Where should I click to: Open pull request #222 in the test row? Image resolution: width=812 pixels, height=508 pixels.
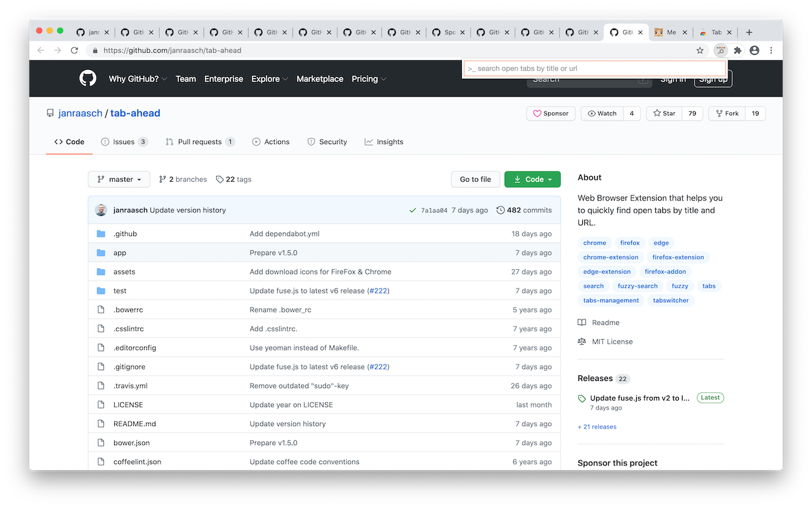378,291
